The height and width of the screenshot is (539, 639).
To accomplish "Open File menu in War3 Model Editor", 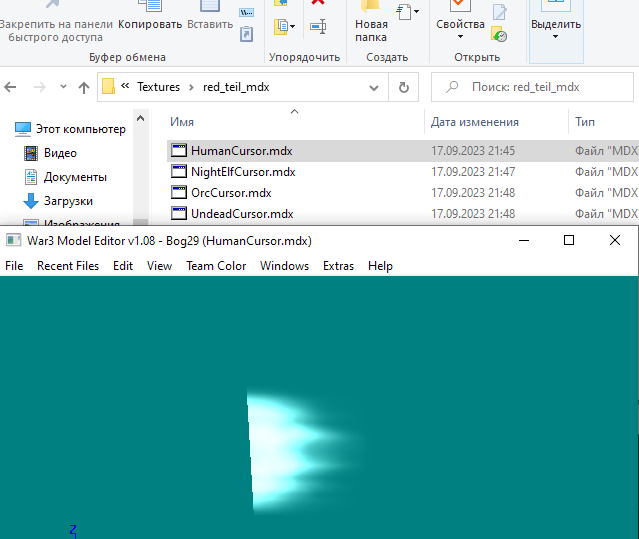I will (14, 266).
